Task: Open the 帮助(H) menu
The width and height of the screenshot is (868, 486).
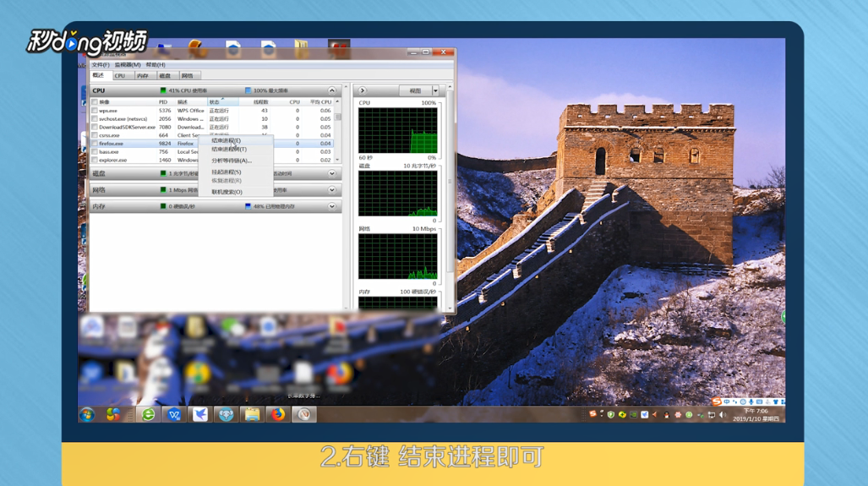Action: pos(156,65)
